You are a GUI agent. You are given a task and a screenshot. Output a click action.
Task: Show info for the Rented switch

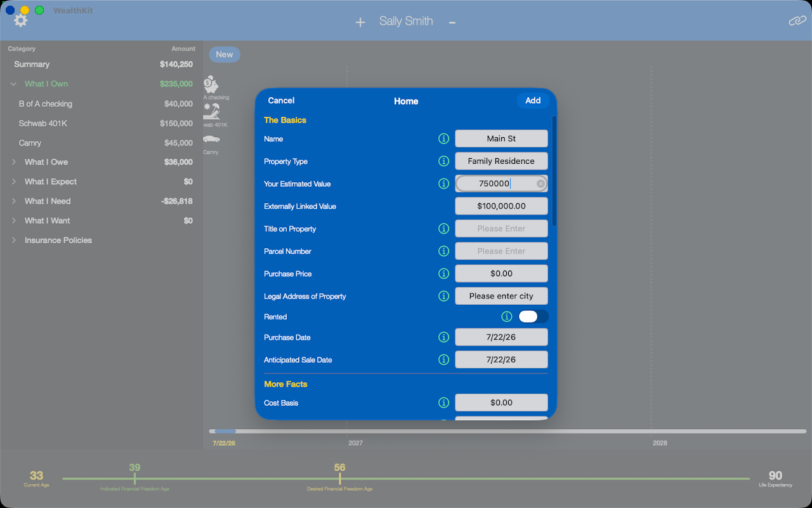click(507, 316)
